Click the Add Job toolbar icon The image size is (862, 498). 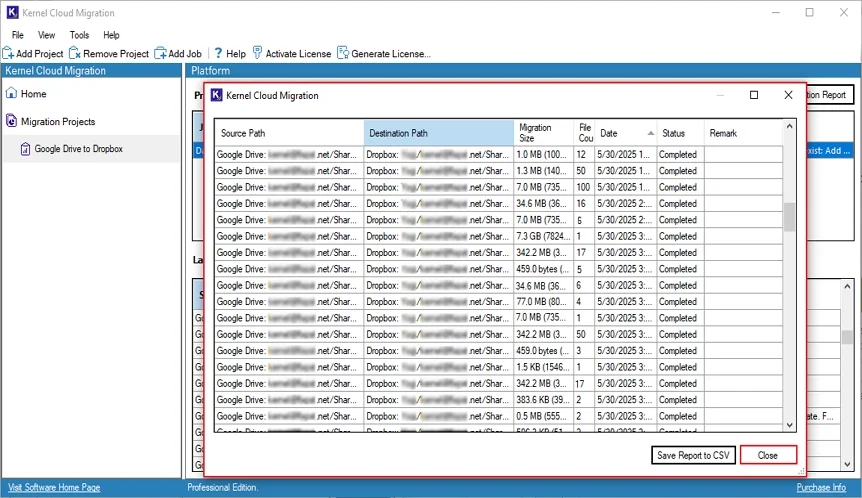161,53
